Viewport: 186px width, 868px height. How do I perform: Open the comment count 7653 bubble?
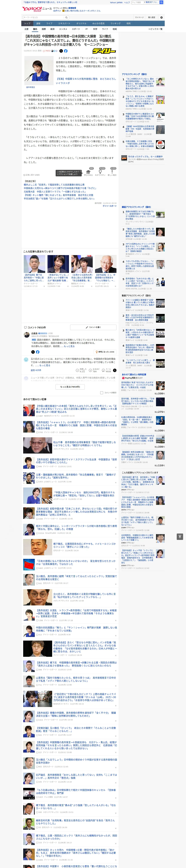pos(47,51)
